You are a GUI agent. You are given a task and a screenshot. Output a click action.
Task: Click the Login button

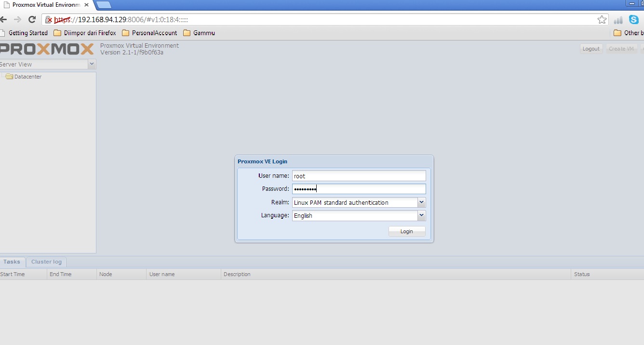tap(407, 231)
